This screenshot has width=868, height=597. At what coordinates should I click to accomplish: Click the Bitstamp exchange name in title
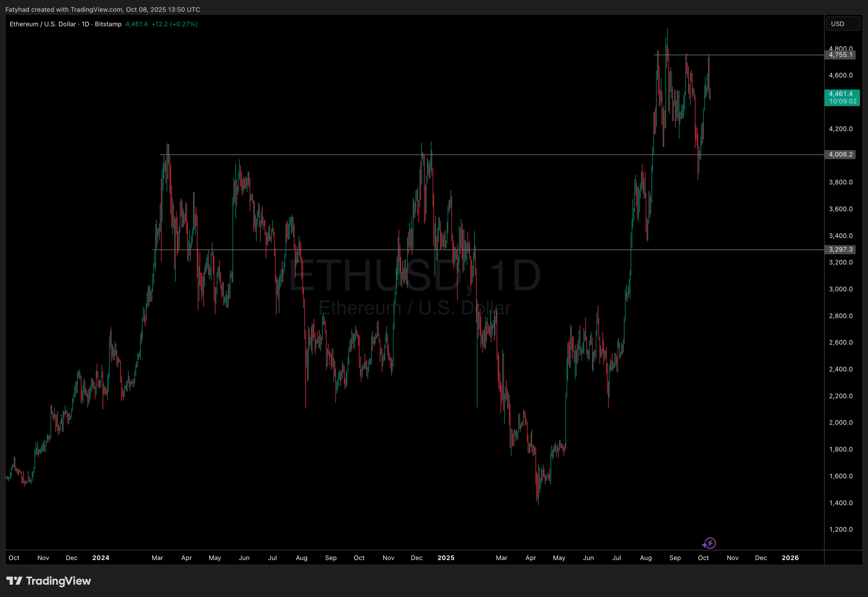click(x=108, y=24)
